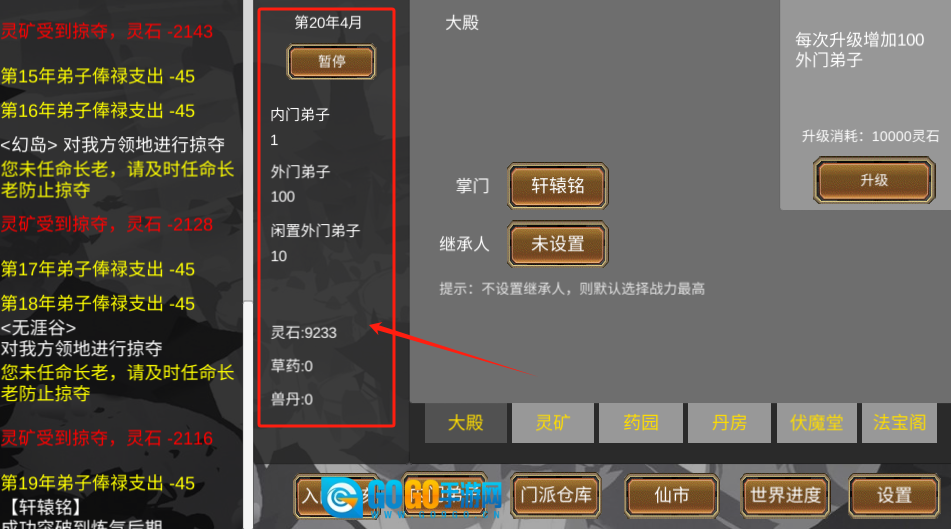Switch to the 灵矿 tab
Viewport: 951px width, 529px height.
pyautogui.click(x=553, y=422)
